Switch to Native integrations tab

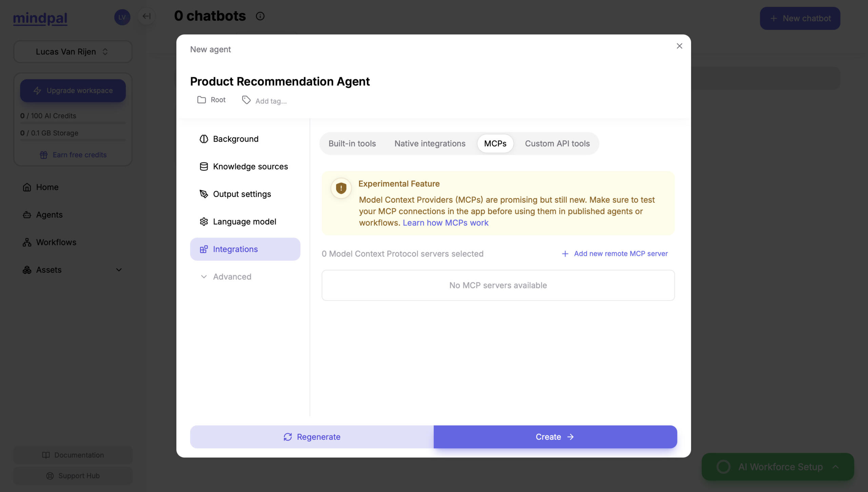pos(430,143)
